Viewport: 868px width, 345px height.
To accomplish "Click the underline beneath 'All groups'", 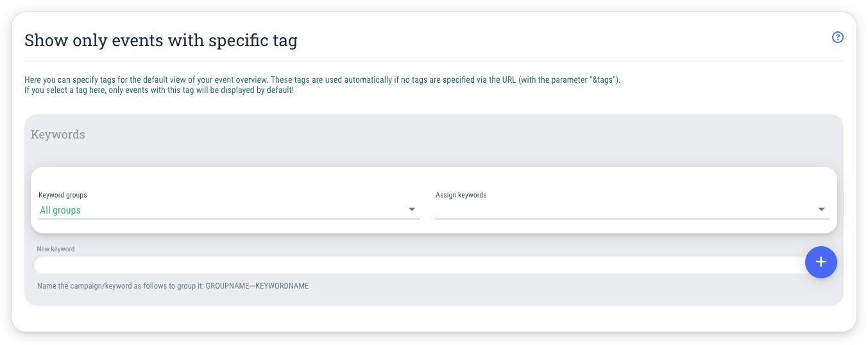I will pos(229,219).
